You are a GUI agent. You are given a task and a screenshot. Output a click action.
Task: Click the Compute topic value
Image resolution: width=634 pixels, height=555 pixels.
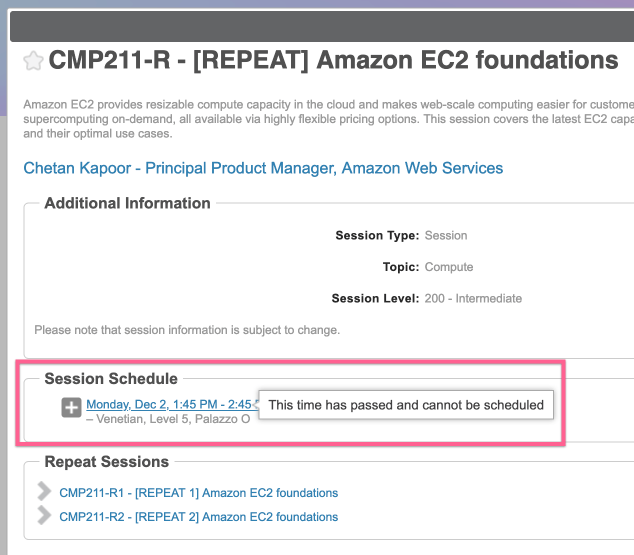pyautogui.click(x=449, y=267)
